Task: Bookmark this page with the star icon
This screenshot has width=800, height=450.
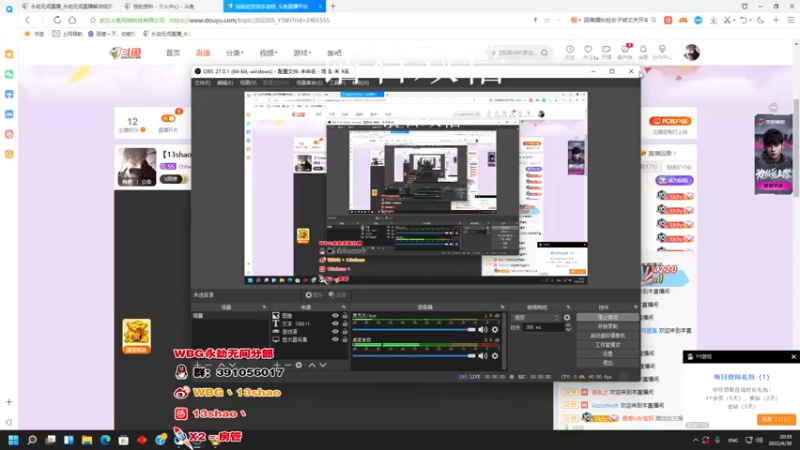Action: tap(92, 20)
